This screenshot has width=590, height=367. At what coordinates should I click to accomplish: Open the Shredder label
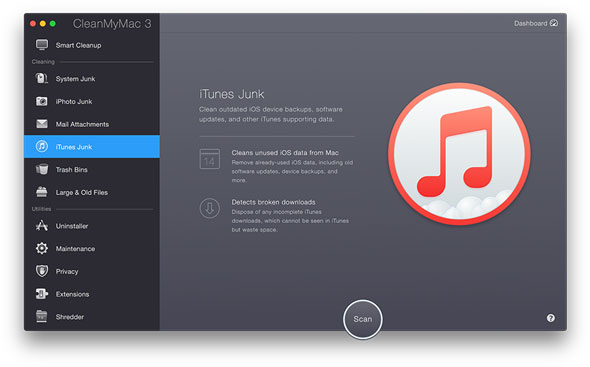70,317
